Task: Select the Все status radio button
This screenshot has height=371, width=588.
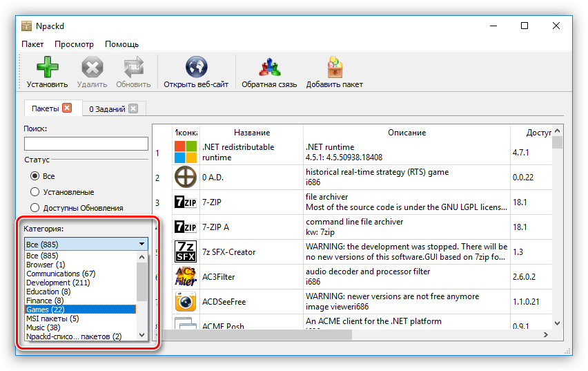Action: pos(35,176)
